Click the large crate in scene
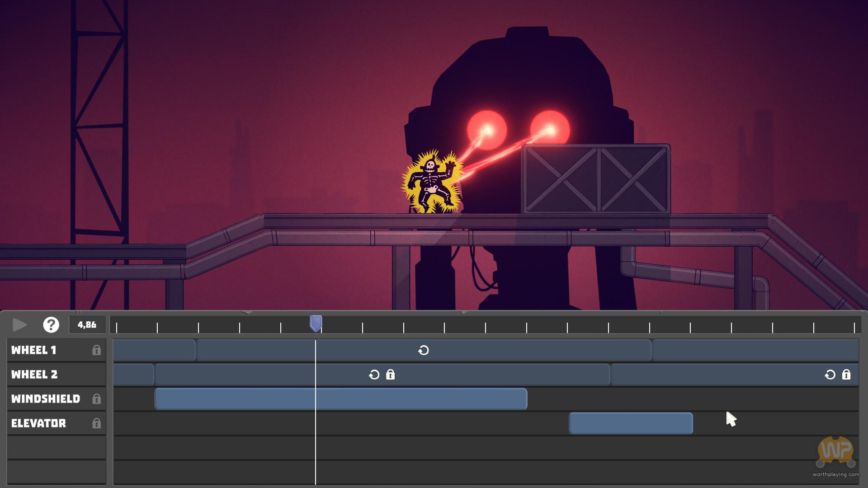This screenshot has height=488, width=868. (x=596, y=179)
